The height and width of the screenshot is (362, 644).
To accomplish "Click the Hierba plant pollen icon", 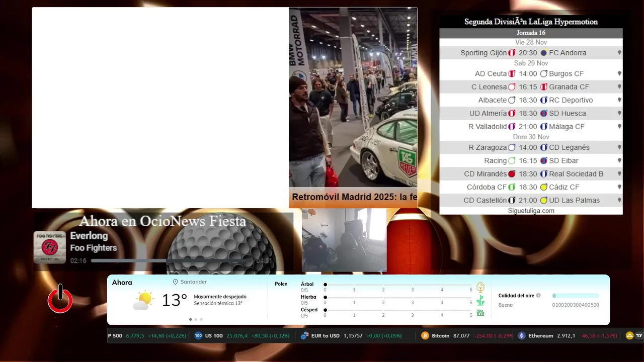I will pyautogui.click(x=480, y=300).
